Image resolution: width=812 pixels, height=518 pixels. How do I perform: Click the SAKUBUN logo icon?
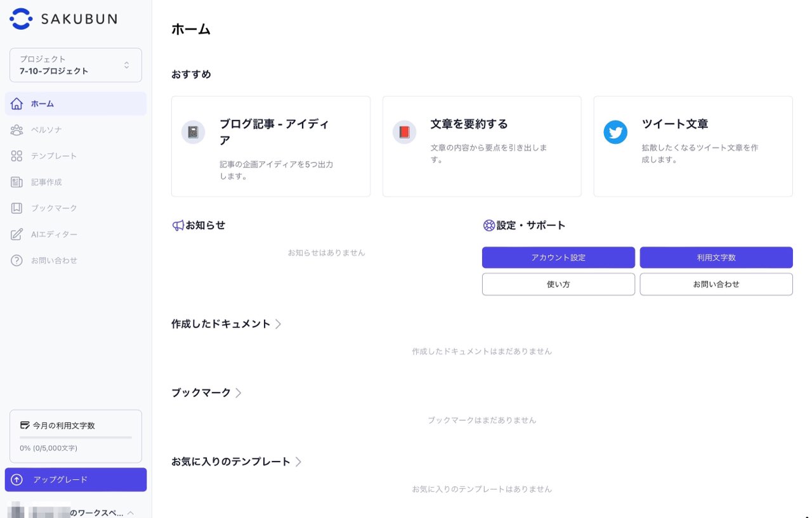click(22, 19)
